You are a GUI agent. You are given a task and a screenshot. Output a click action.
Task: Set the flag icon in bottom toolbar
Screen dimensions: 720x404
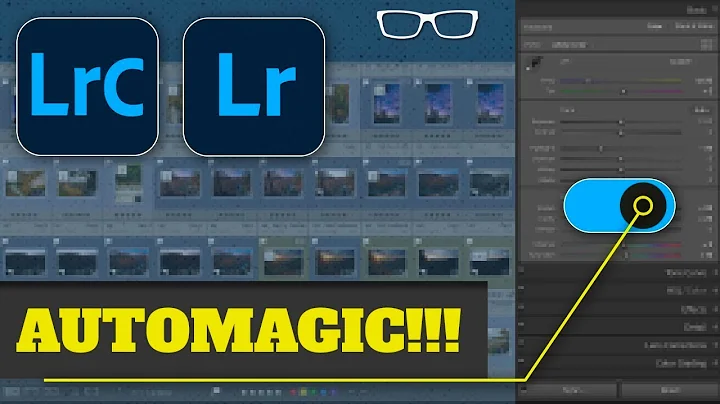[216, 391]
